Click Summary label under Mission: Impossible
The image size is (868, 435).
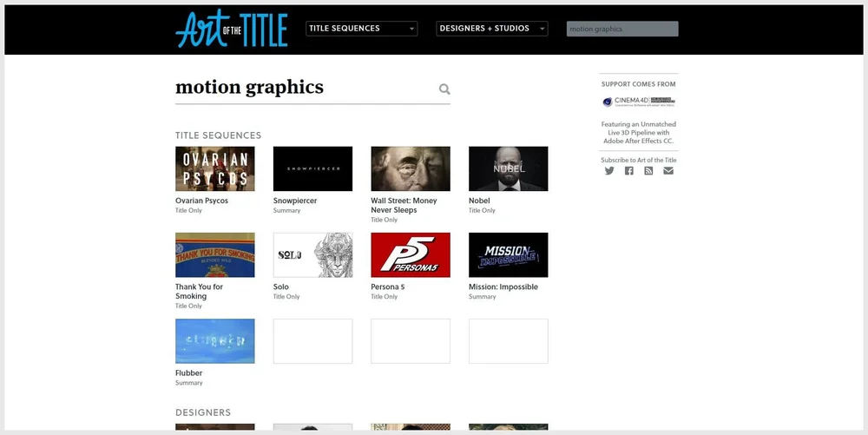(x=482, y=297)
